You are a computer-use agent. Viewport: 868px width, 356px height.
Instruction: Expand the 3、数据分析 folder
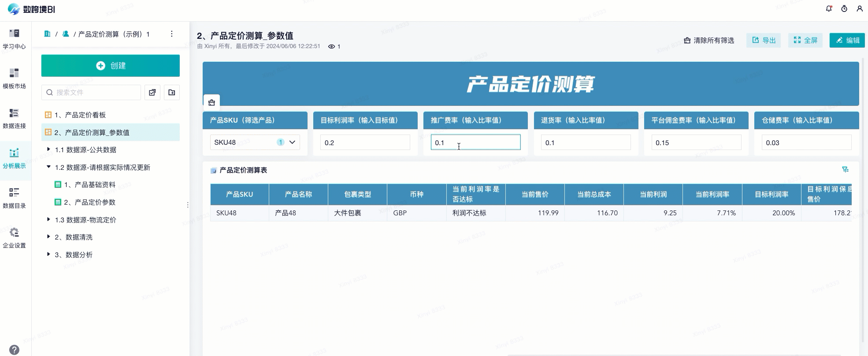(48, 255)
